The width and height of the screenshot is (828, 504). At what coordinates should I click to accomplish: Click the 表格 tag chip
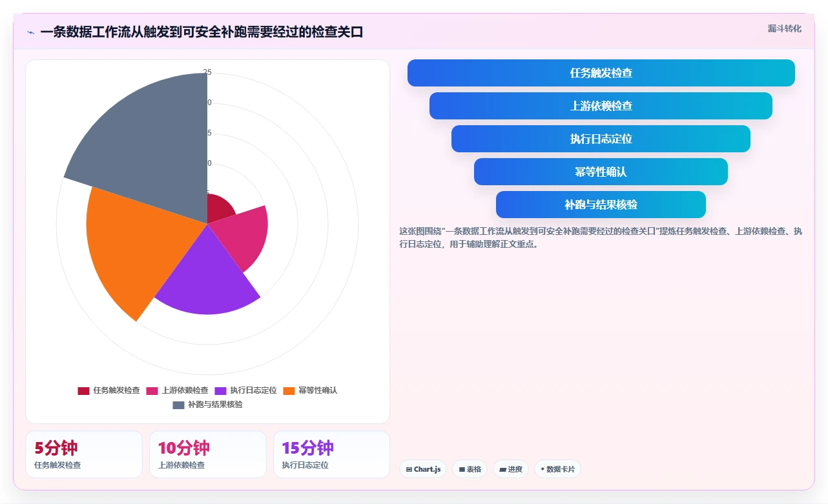470,469
